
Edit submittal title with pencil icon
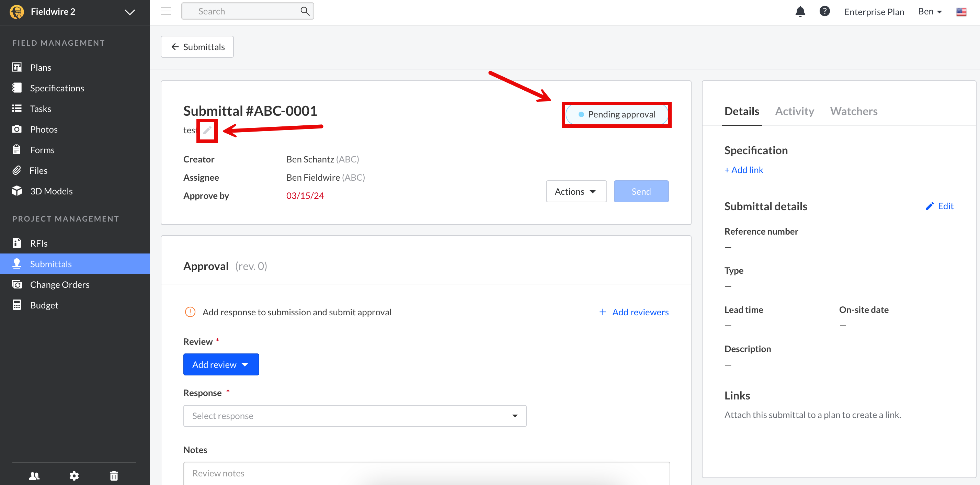coord(207,130)
